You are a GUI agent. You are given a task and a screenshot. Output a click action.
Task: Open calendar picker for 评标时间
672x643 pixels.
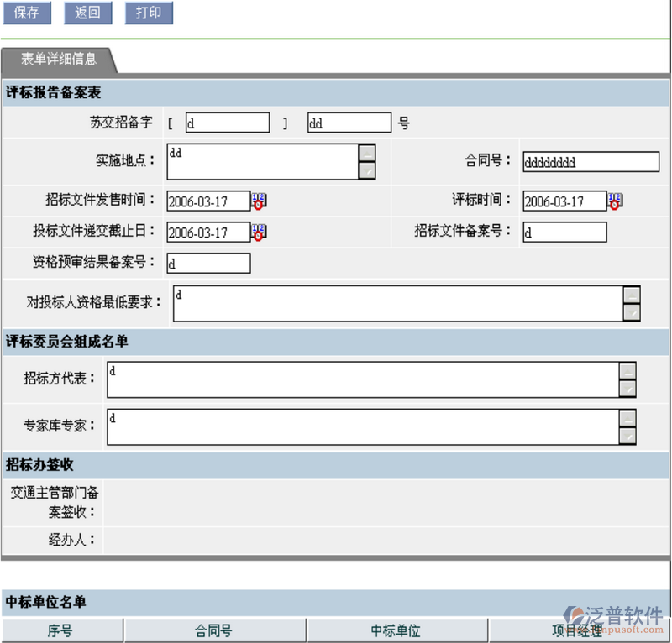615,201
